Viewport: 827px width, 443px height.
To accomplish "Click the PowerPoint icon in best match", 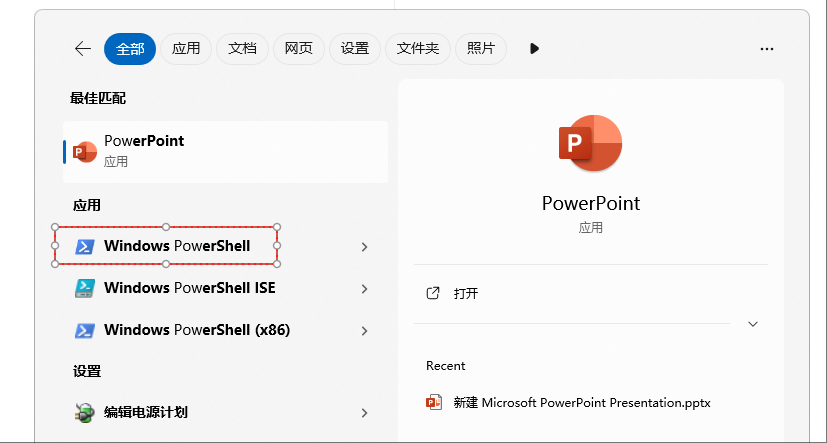I will click(86, 151).
